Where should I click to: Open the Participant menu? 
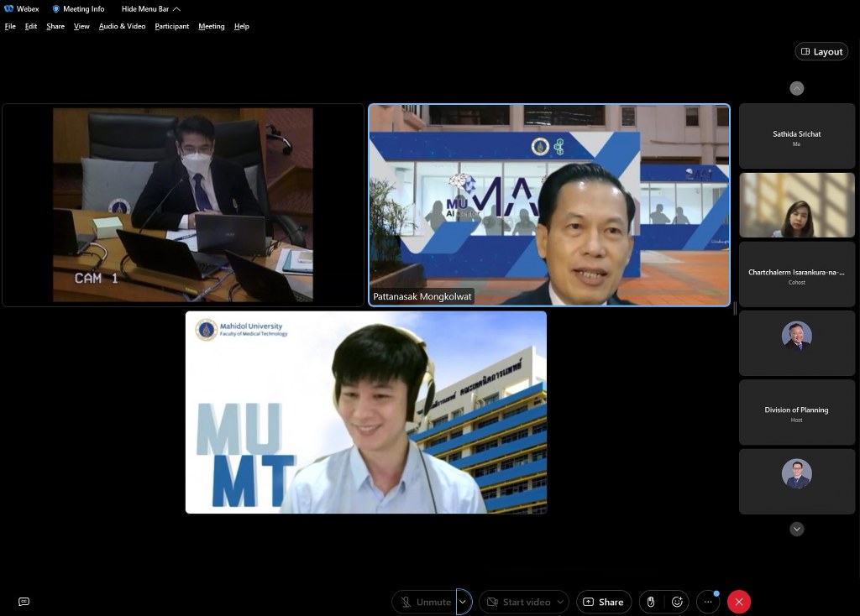[171, 26]
